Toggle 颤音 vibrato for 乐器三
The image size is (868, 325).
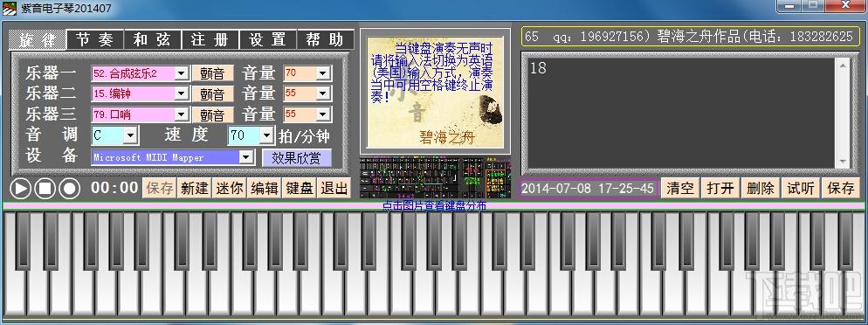[212, 114]
